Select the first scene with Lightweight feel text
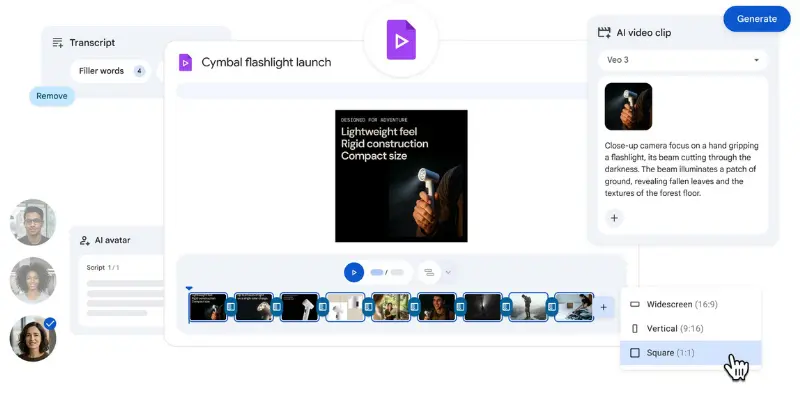800x400 pixels. 208,307
